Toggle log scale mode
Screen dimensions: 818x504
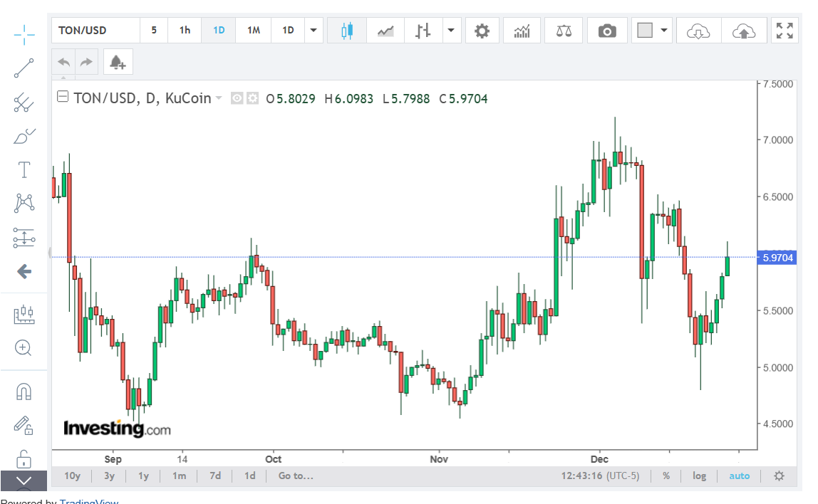(x=700, y=476)
